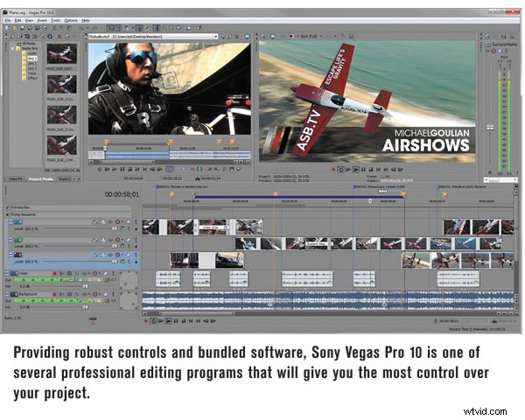This screenshot has width=525, height=420.
Task: Save snapshot to file in Video Preview
Action: (x=351, y=36)
